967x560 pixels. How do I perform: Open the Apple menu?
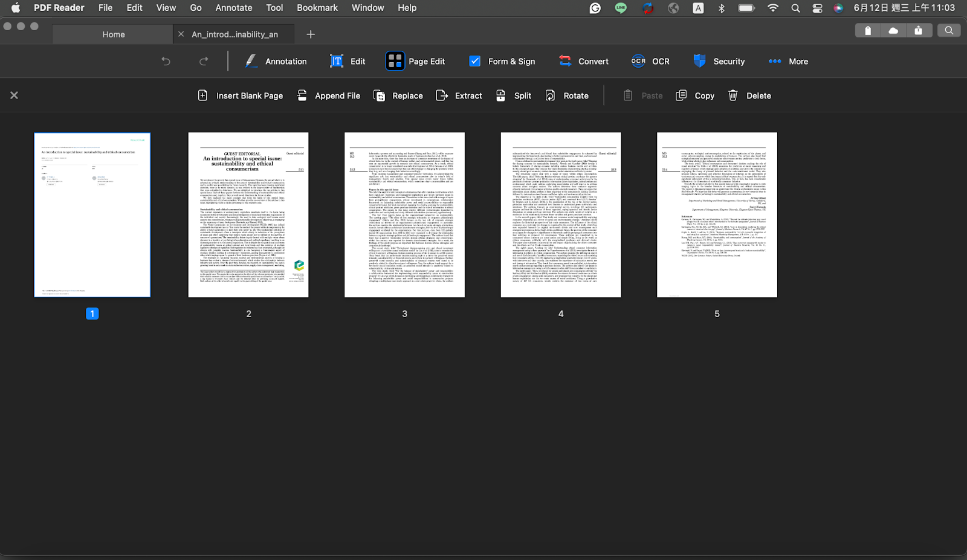click(x=16, y=8)
